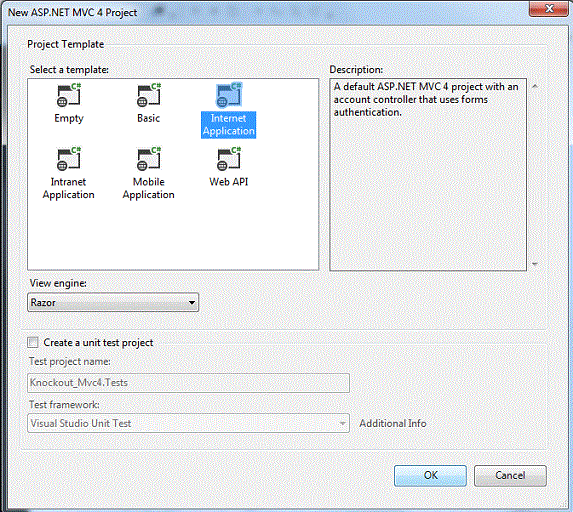573x512 pixels.
Task: Click the Additional Info link
Action: [392, 423]
